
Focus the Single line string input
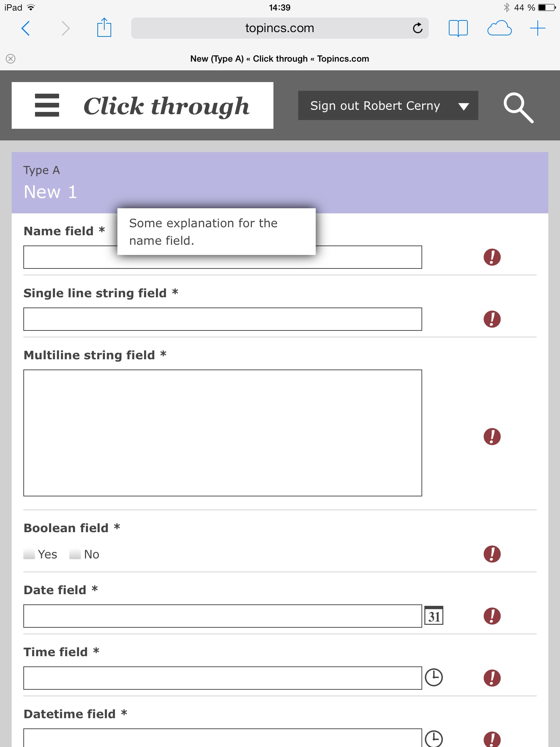click(222, 319)
